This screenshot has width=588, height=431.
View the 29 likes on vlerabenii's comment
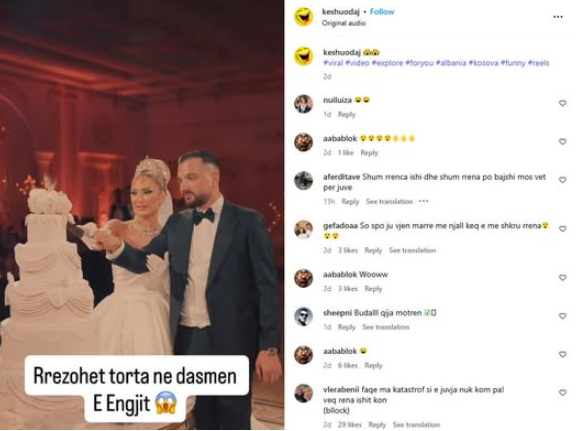pyautogui.click(x=349, y=425)
